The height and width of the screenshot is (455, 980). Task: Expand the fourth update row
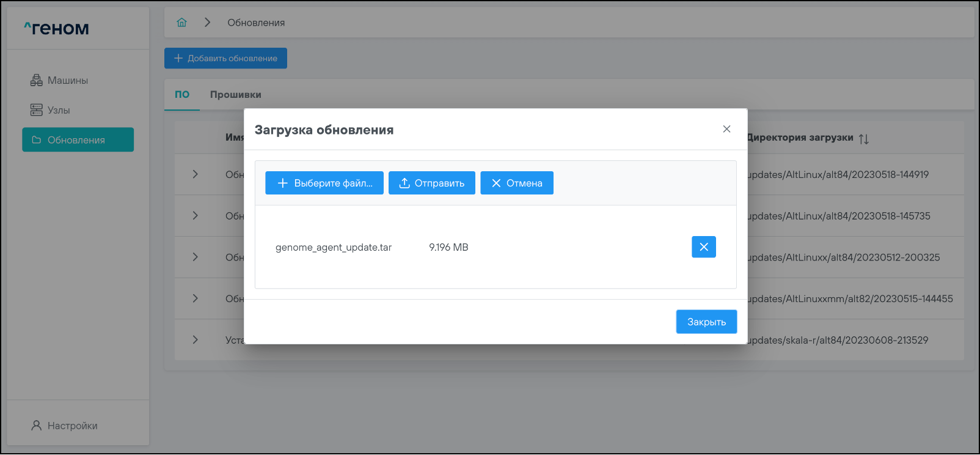pos(195,298)
